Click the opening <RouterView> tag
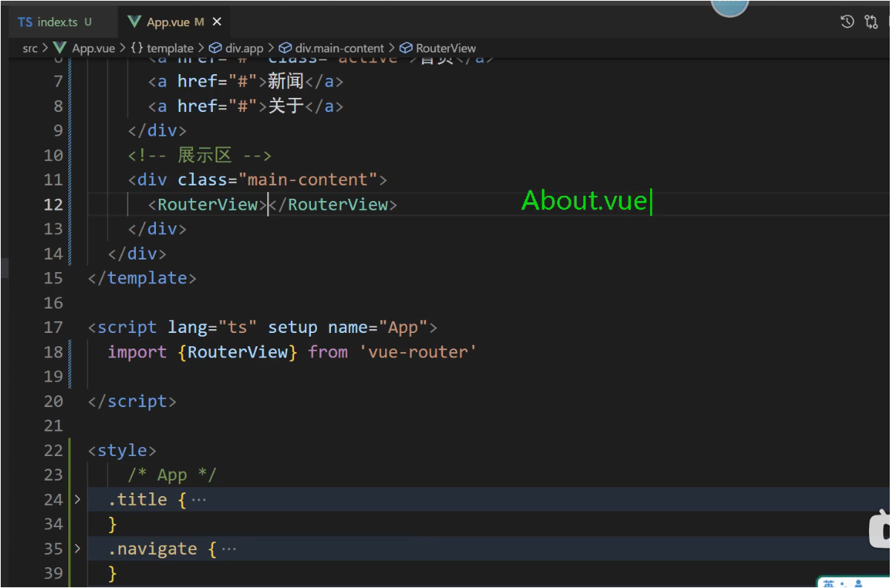 (208, 205)
